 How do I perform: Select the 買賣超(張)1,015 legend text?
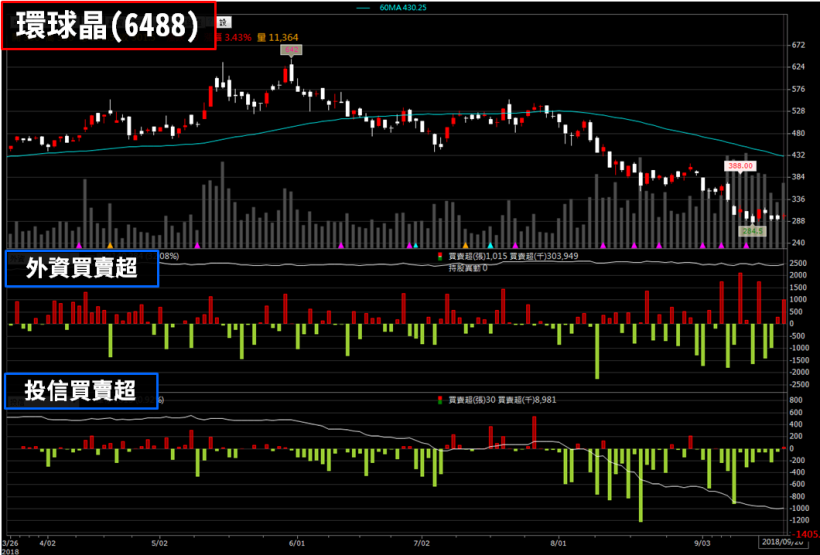476,256
